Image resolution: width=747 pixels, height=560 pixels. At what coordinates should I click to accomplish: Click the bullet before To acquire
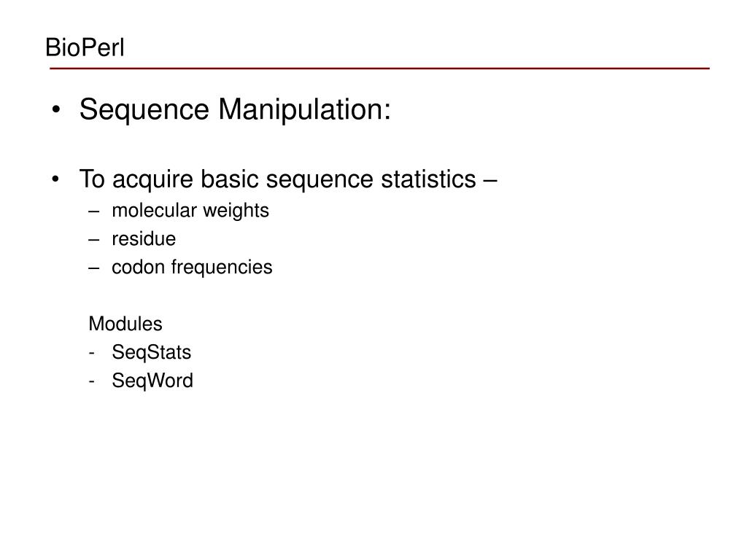55,179
